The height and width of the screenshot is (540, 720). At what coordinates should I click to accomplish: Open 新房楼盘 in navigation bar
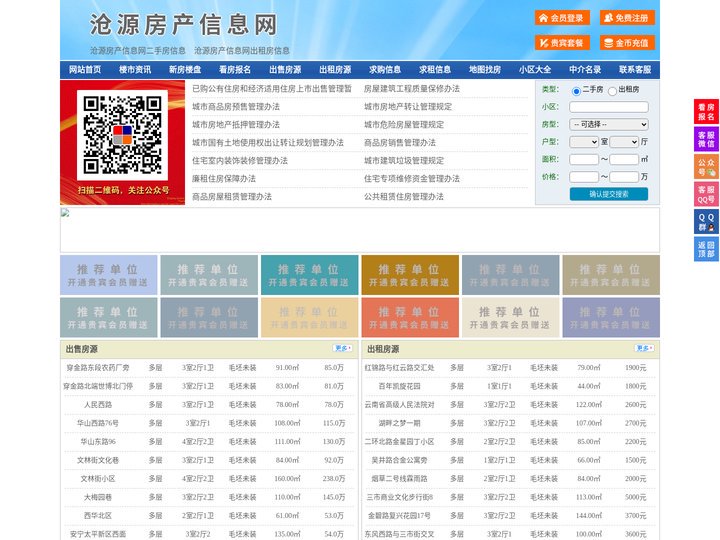click(x=185, y=70)
